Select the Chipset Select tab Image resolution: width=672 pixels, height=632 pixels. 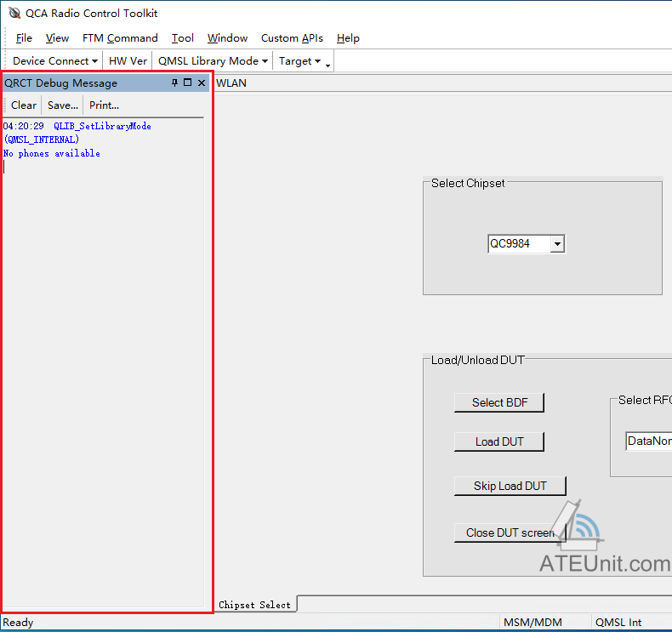(254, 605)
